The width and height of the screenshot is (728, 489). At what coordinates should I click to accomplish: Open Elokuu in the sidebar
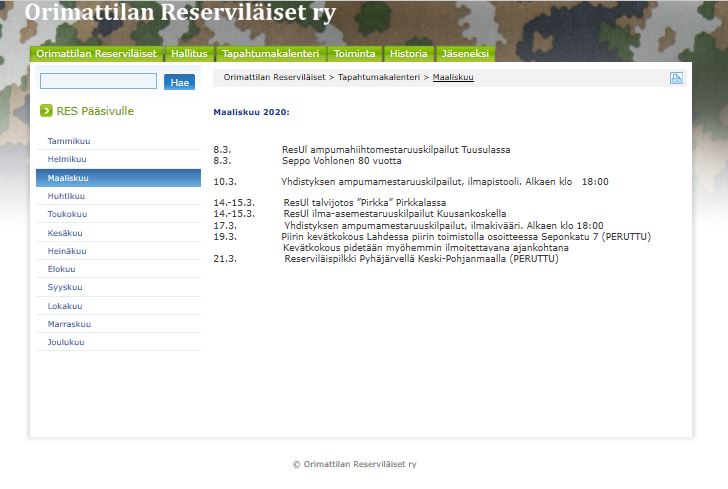(x=63, y=269)
